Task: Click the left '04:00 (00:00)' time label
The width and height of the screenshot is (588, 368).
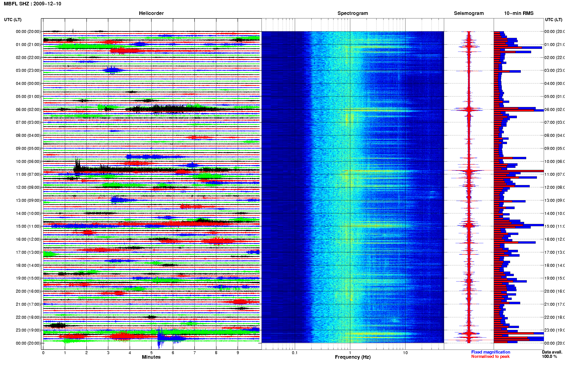Action: 28,83
